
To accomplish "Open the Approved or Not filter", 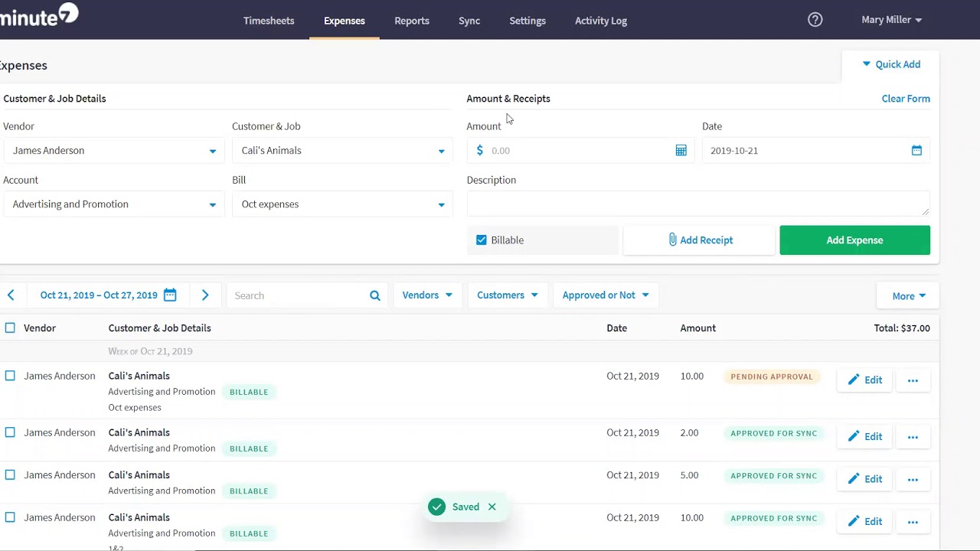I will [605, 295].
